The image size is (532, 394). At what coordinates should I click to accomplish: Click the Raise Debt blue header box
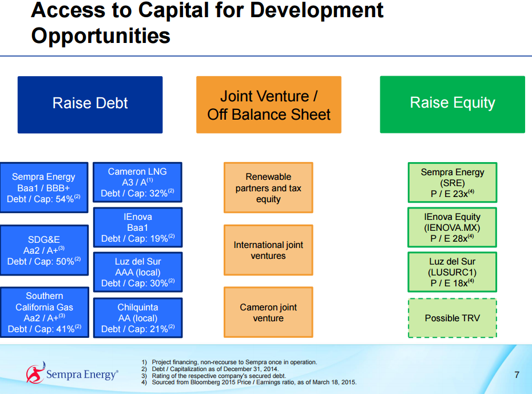click(90, 105)
